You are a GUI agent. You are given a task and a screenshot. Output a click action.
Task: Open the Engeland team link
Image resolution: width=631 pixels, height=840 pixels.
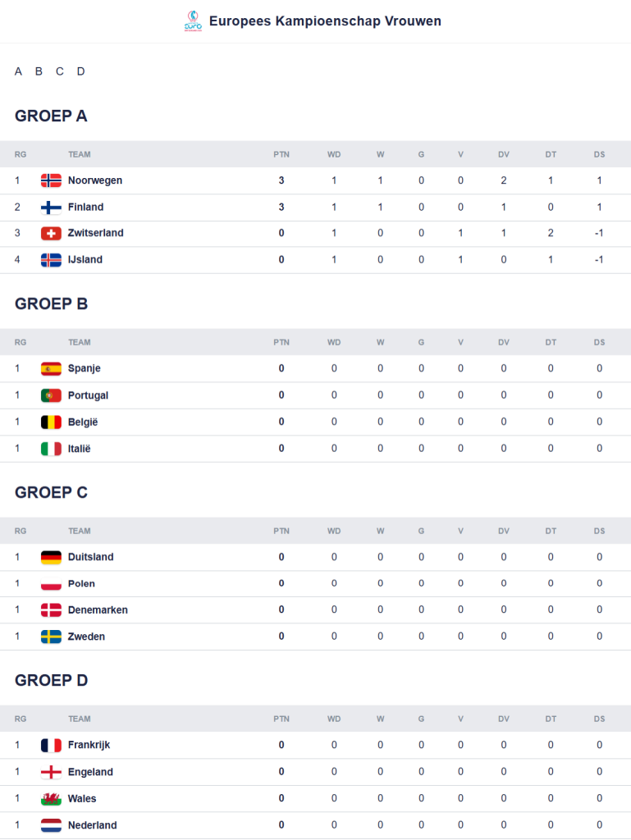click(x=90, y=772)
